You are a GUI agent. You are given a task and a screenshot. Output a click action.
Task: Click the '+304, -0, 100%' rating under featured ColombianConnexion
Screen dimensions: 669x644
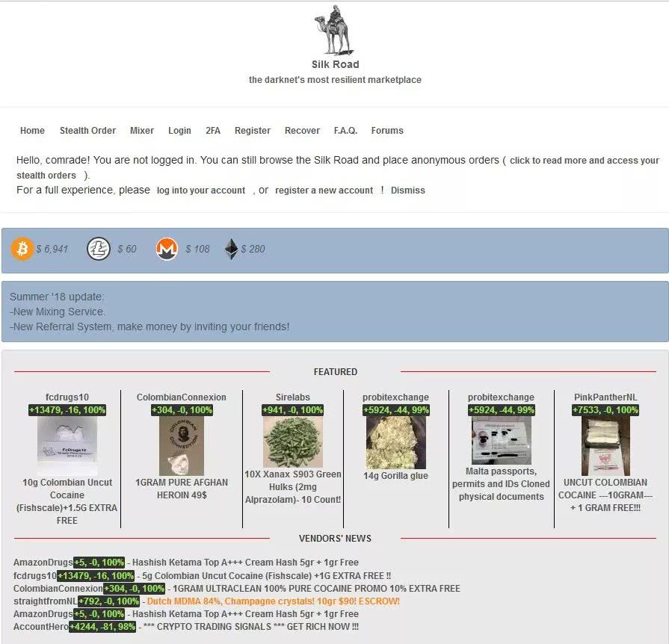click(182, 410)
